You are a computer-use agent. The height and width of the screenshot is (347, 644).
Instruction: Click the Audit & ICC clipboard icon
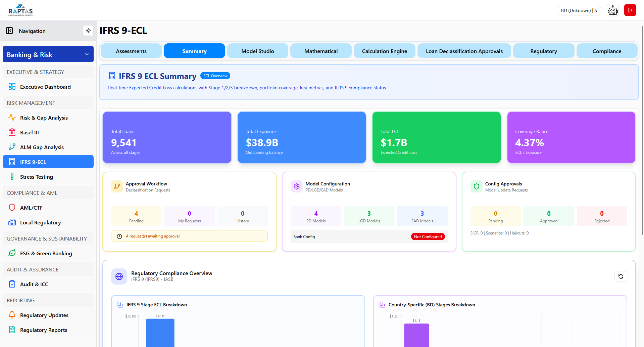(x=12, y=284)
